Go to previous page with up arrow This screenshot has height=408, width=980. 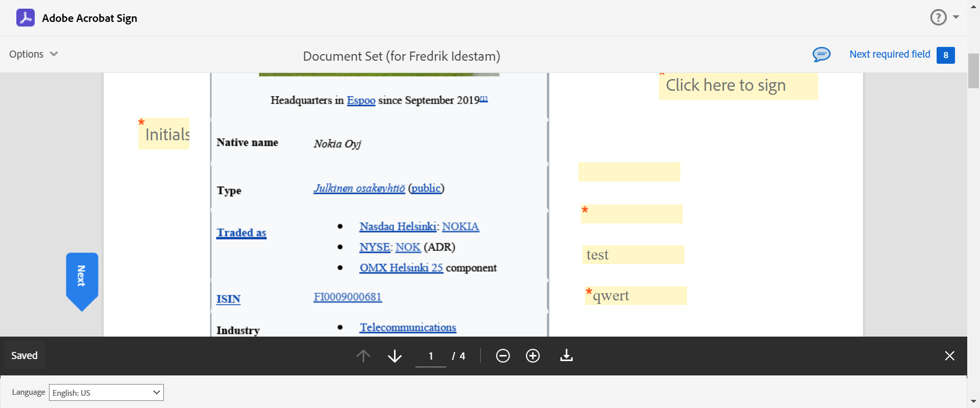tap(363, 355)
